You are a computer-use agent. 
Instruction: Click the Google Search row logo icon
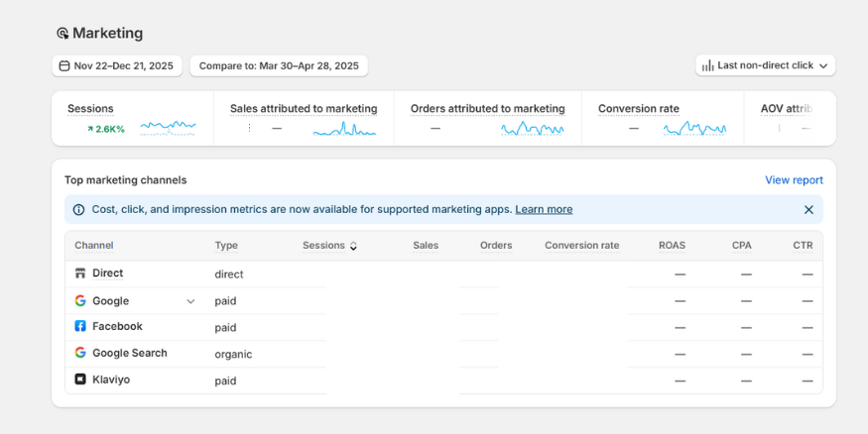coord(80,353)
